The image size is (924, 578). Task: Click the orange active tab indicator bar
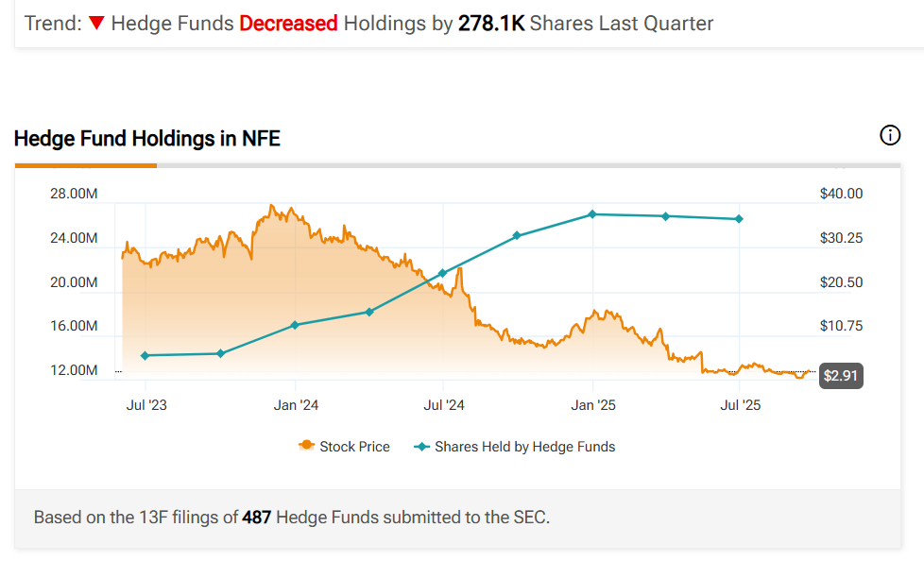pyautogui.click(x=85, y=165)
